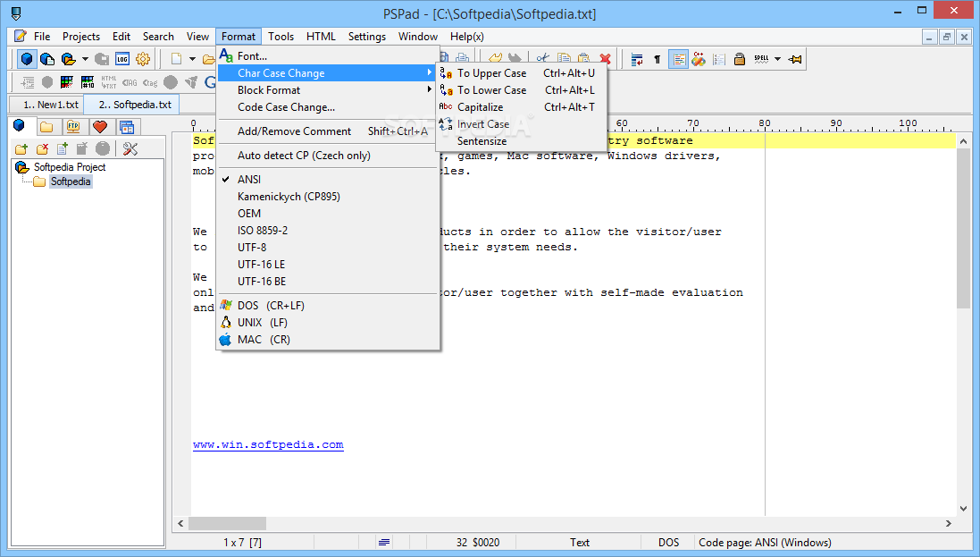Viewport: 980px width, 557px height.
Task: Click add folder to project icon
Action: click(21, 149)
